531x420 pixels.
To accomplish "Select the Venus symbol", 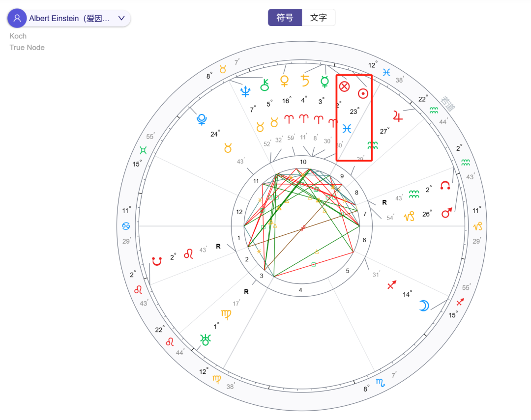I will point(284,81).
